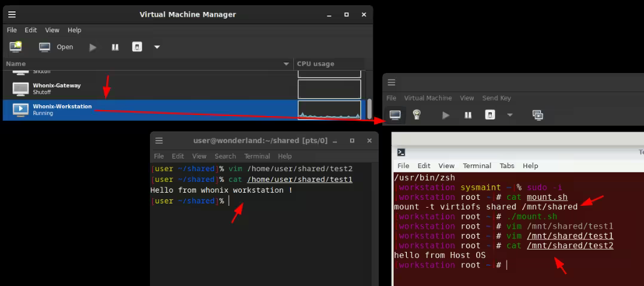Click the CPU usage column header
Screen dimensions: 644x286
tap(329, 64)
